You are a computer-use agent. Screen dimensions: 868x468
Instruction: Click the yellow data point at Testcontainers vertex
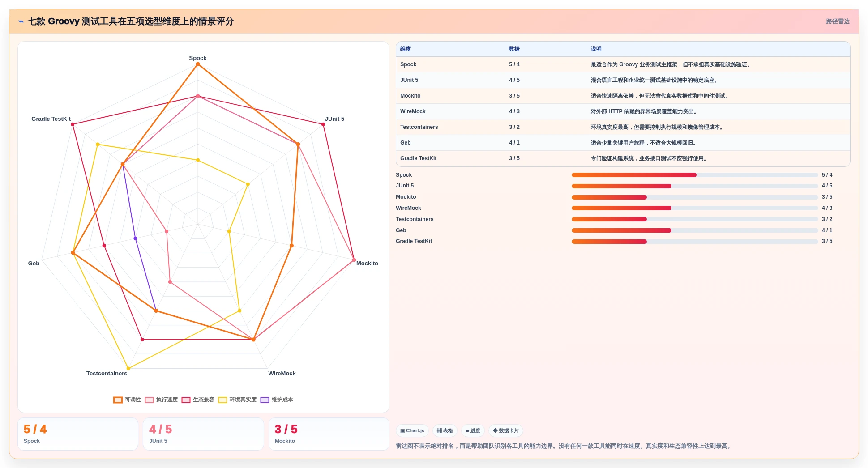click(x=128, y=369)
